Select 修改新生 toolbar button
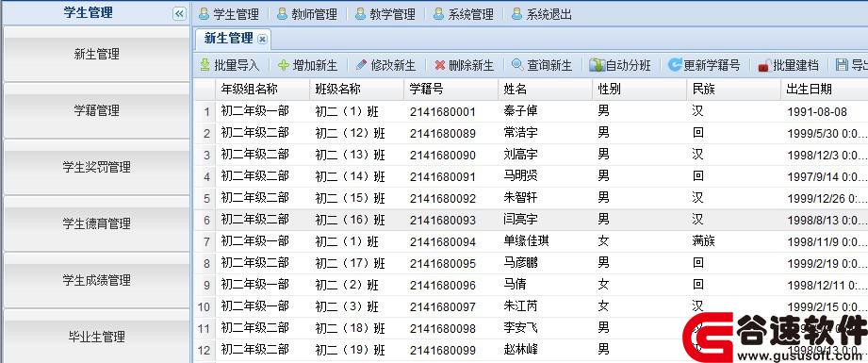Screen dimensions: 868x363 [x=385, y=65]
